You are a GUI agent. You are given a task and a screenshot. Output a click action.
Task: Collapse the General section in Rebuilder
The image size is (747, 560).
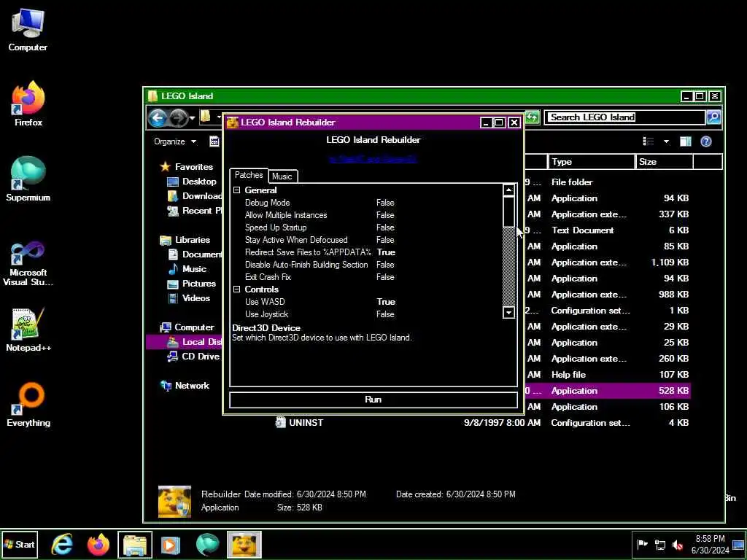[237, 190]
